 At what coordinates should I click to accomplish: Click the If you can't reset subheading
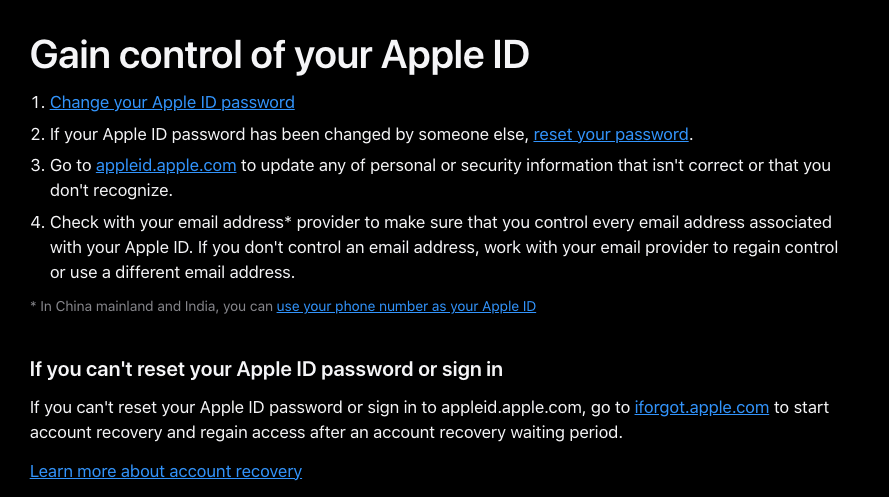[x=266, y=370]
